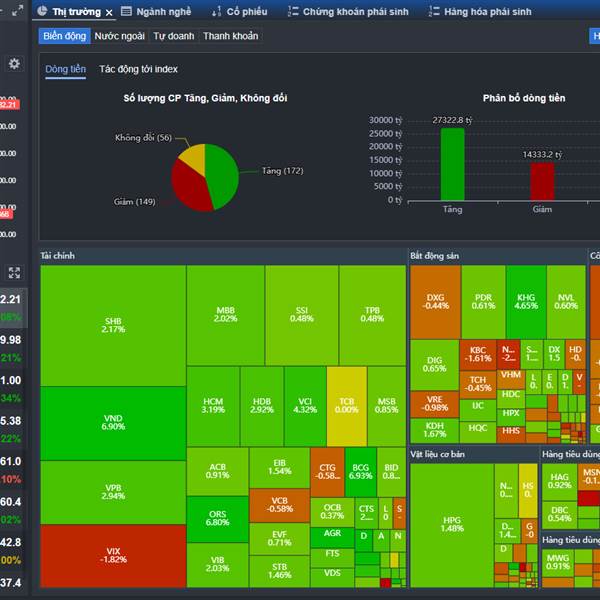This screenshot has height=600, width=600.
Task: Click the Tài chính sector header
Action: 223,256
